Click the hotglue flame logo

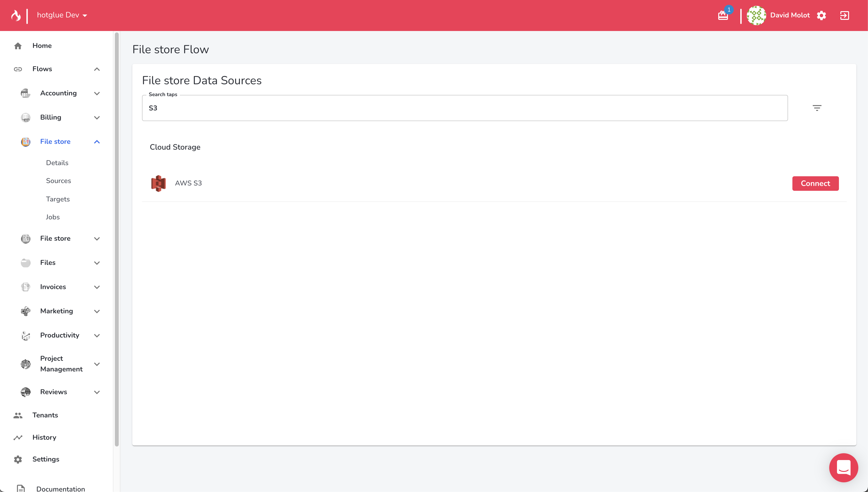pyautogui.click(x=16, y=15)
